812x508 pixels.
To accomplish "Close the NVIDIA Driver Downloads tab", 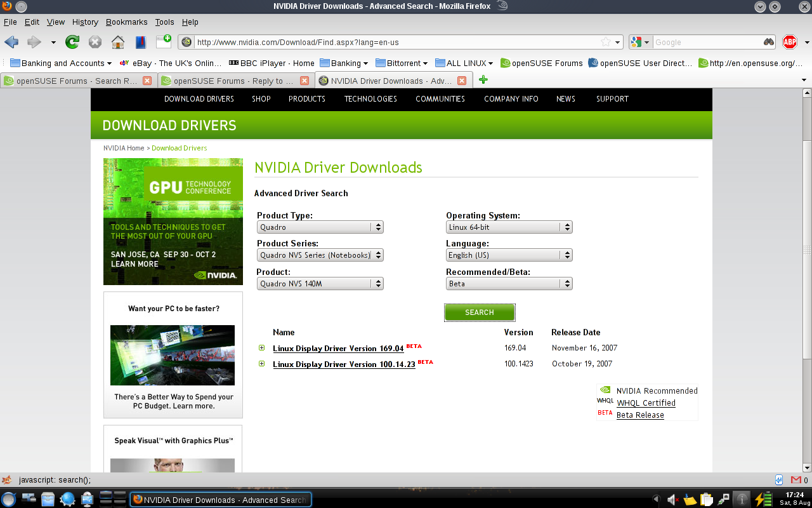I will [x=462, y=81].
